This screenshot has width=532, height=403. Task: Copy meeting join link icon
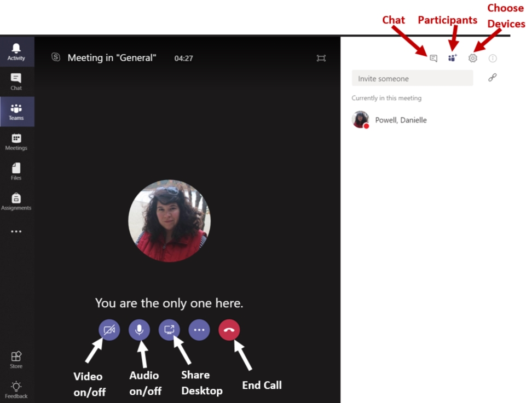(x=492, y=78)
